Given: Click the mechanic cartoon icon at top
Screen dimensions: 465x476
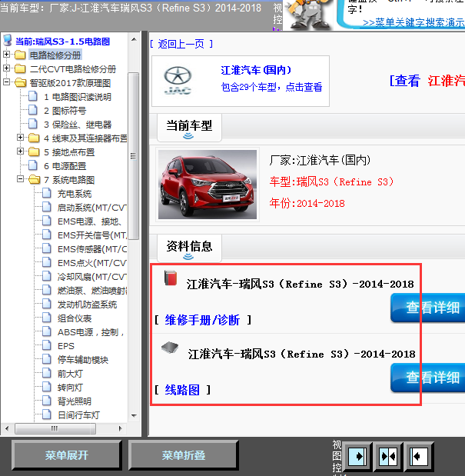Looking at the screenshot, I should [311, 14].
